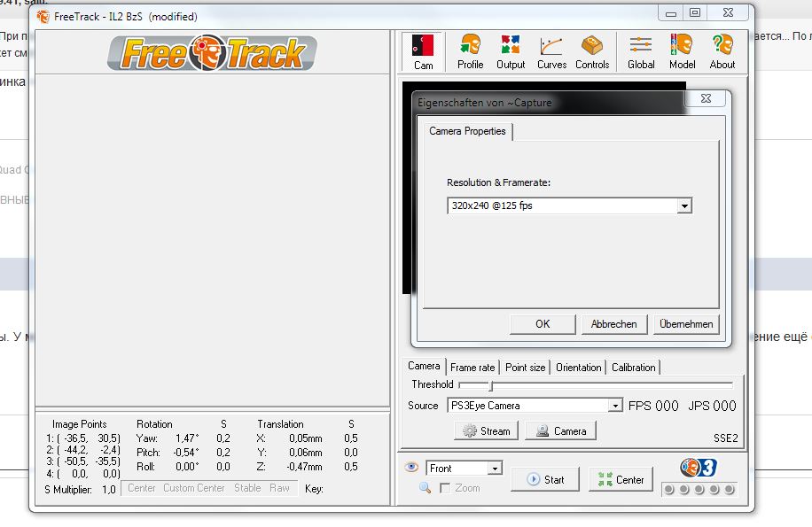Open the Global settings
Viewport: 812px width, 527px height.
[641, 51]
